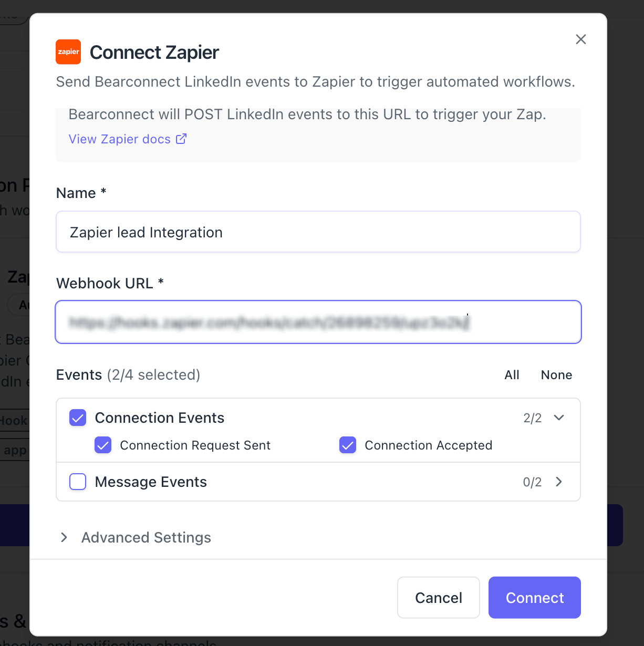Focus the Name input field

point(318,232)
